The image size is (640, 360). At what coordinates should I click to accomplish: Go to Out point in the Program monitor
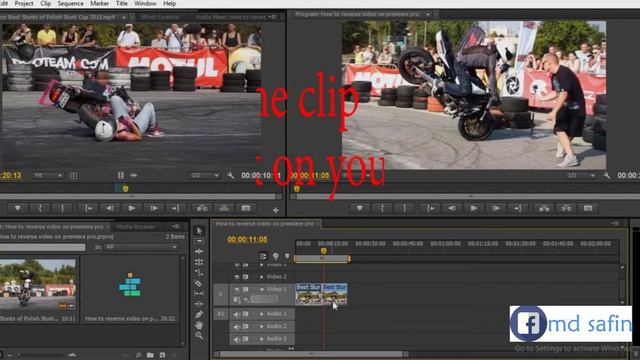click(x=518, y=208)
